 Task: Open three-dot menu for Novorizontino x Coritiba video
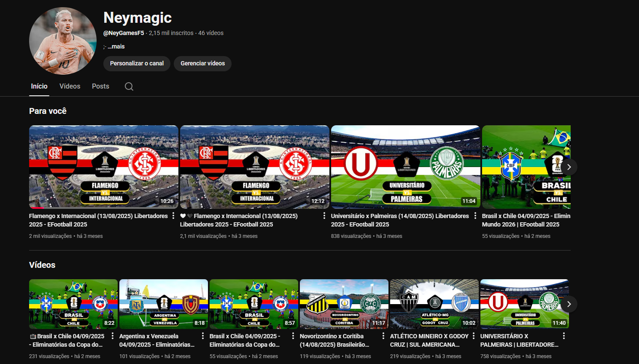pos(383,336)
